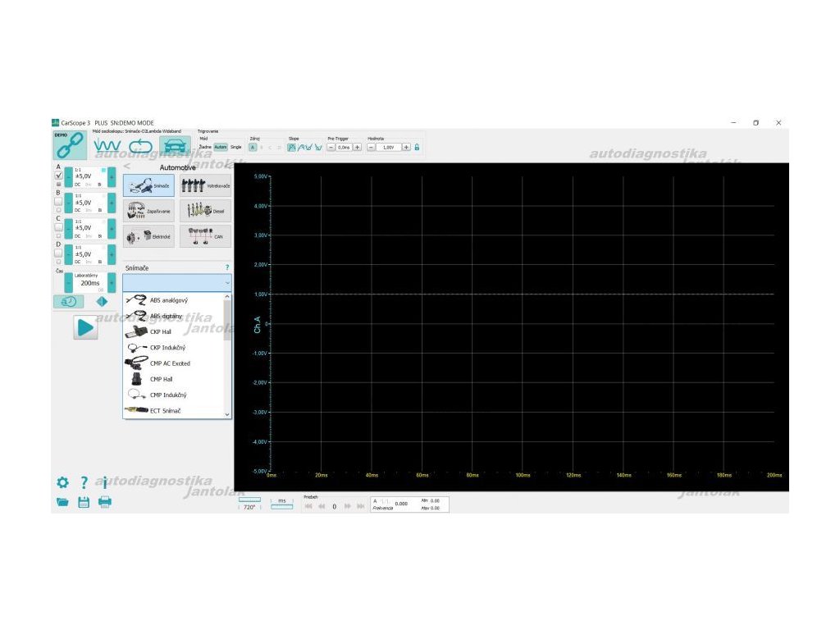Click the 720° angle ruler control
Viewport: 840px width, 630px height.
click(249, 504)
